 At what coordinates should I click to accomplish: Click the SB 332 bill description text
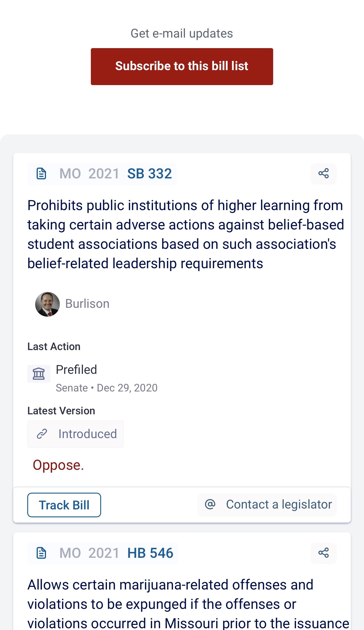[185, 234]
